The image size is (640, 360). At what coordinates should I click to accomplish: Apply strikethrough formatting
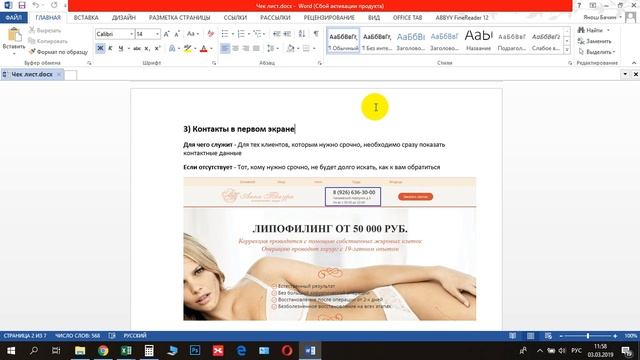click(x=136, y=49)
